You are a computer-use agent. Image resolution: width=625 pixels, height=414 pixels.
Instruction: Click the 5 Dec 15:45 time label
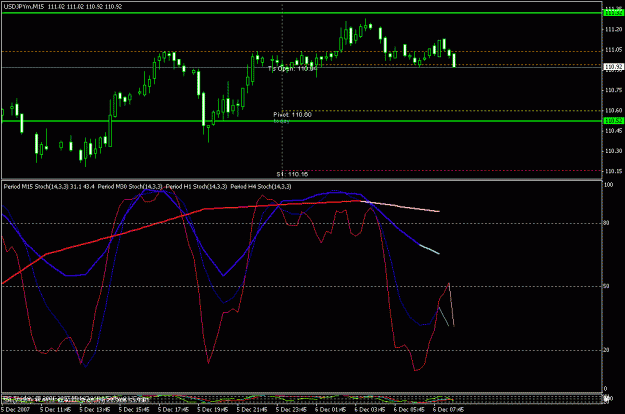tap(134, 410)
